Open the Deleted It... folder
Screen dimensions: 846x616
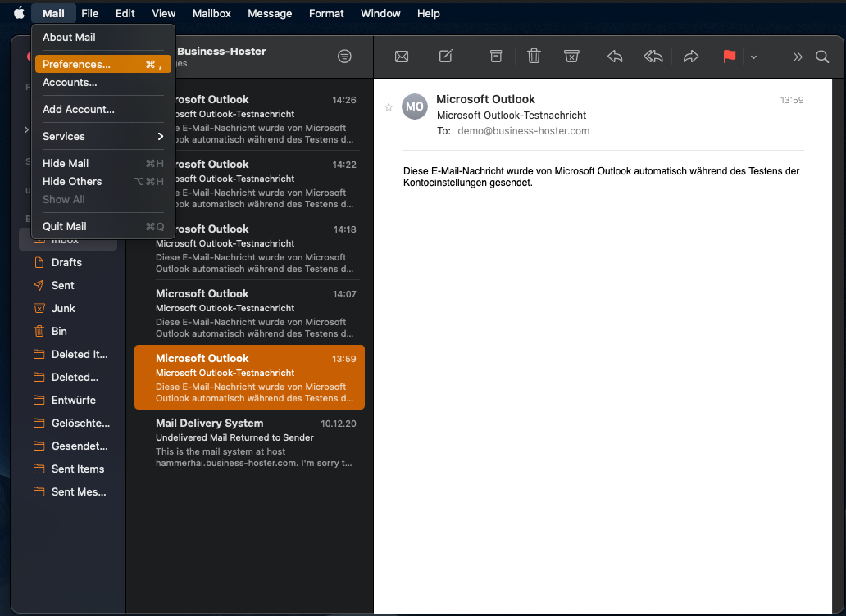point(68,354)
